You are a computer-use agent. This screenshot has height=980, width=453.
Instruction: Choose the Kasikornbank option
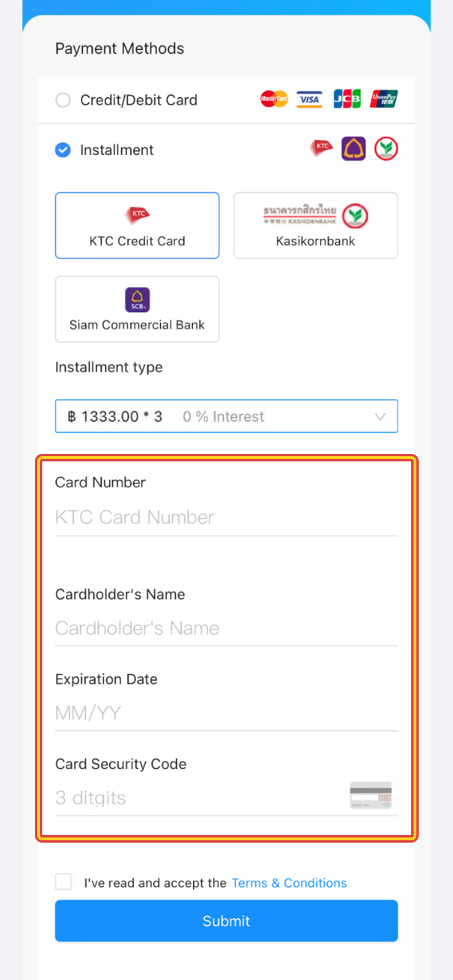316,226
